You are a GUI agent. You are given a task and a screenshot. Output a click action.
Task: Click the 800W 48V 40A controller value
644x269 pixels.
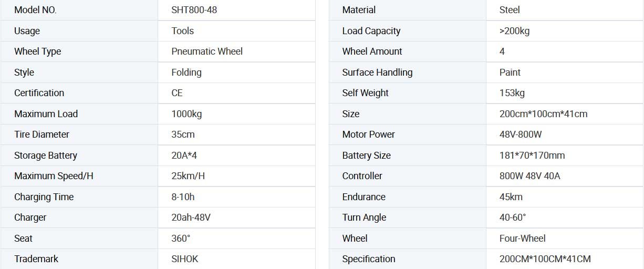(x=529, y=176)
